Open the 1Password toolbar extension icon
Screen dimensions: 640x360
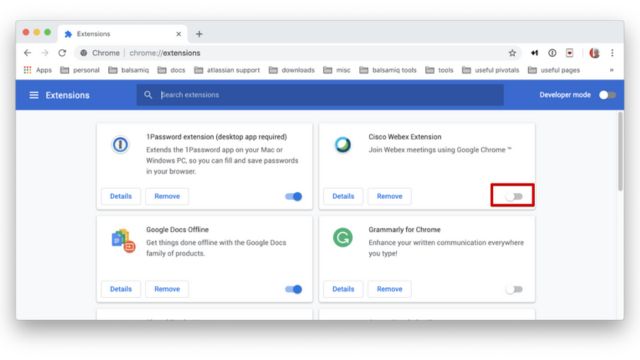(552, 53)
